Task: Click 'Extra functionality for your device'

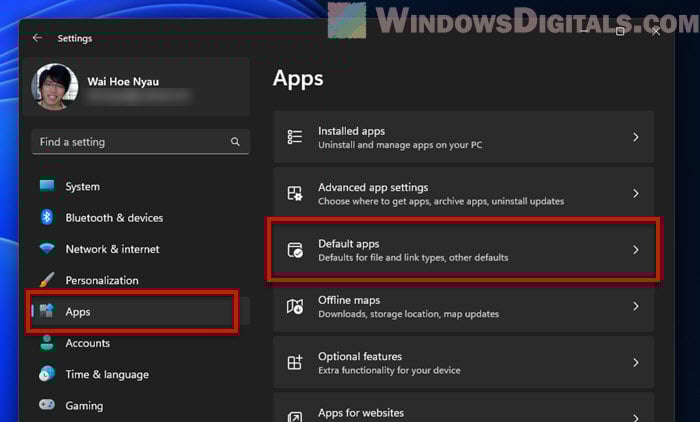Action: click(x=389, y=370)
